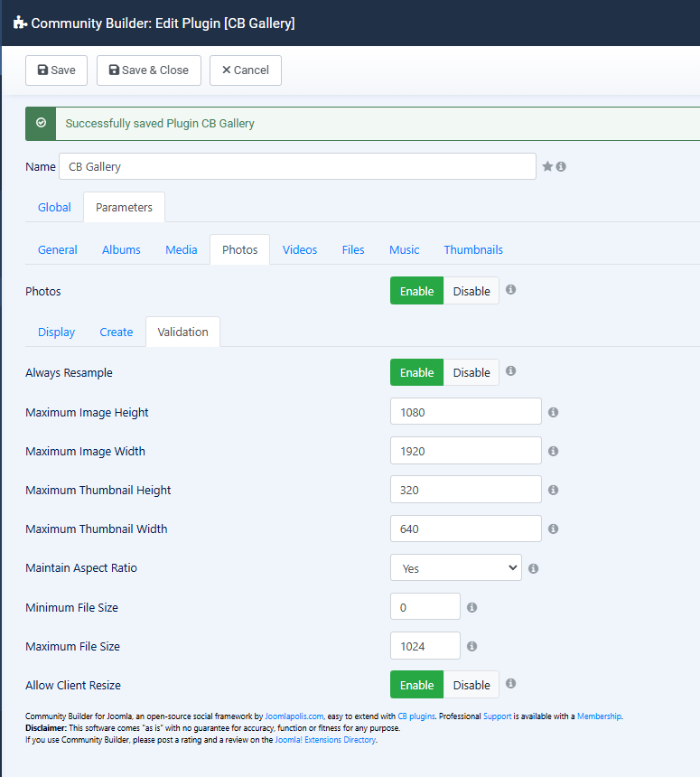Image resolution: width=700 pixels, height=777 pixels.
Task: Click the Save button
Action: 57,70
